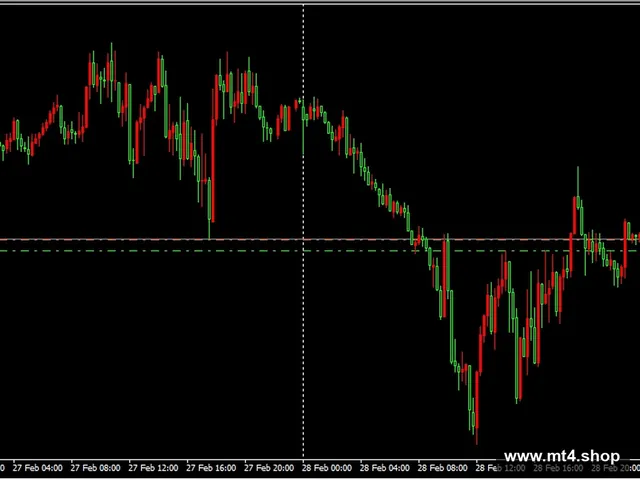Click the 28 Feb 08:00 time label
This screenshot has width=640, height=480.
point(443,468)
